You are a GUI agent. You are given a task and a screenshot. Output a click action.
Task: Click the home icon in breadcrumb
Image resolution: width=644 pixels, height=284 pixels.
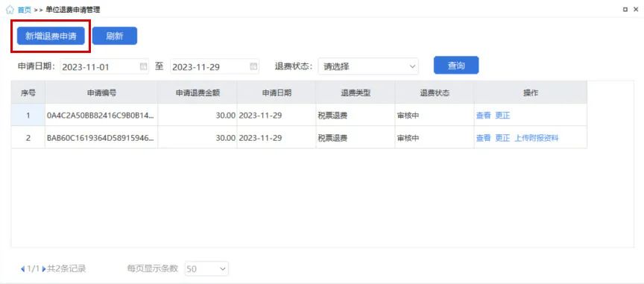(x=10, y=10)
